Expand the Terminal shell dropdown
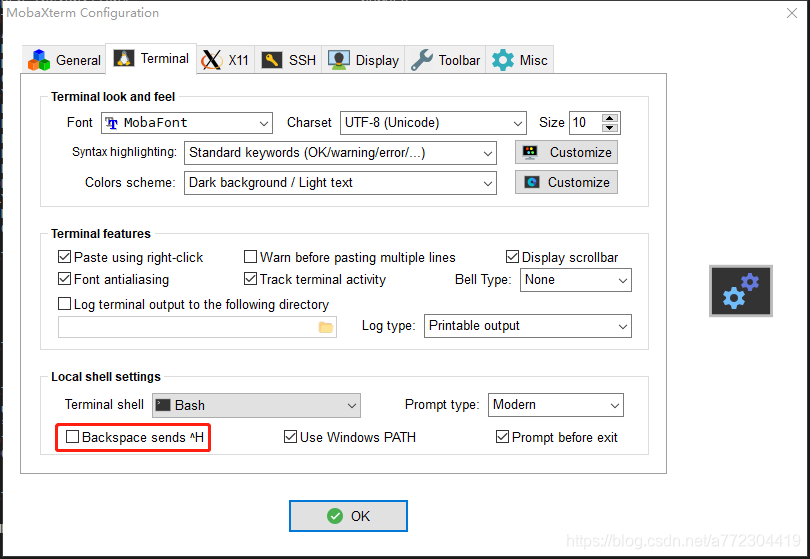The image size is (810, 559). click(x=256, y=406)
